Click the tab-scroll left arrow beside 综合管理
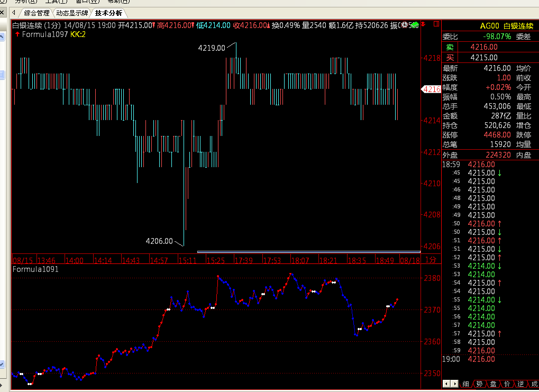The image size is (539, 392). coord(14,13)
